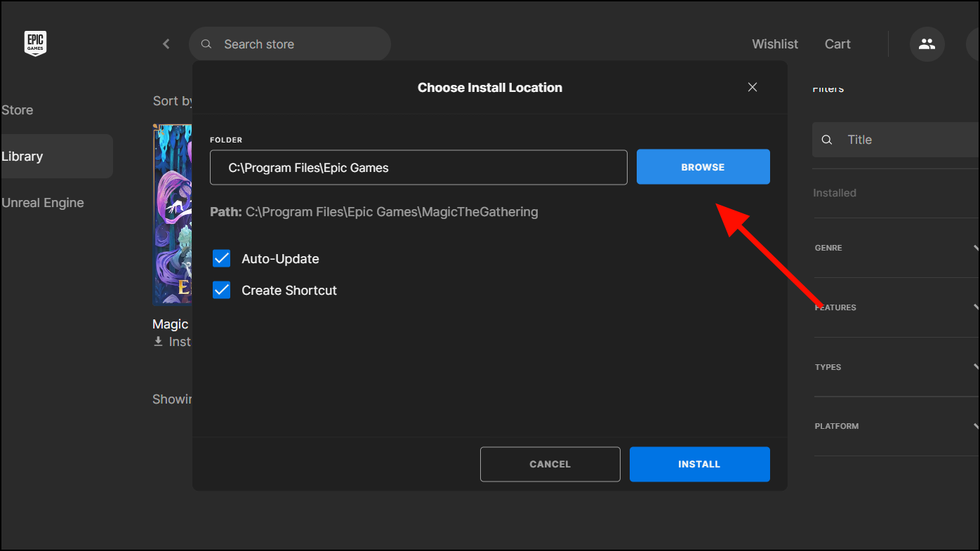Open the Store section in sidebar
The image size is (980, 551).
[18, 110]
